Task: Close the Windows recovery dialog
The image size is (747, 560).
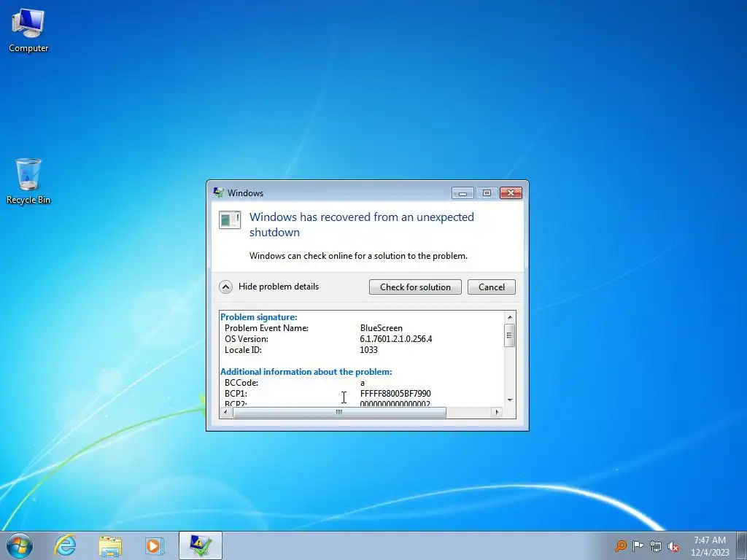Action: click(x=511, y=192)
